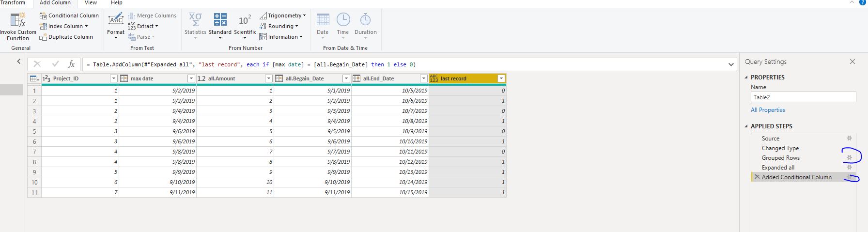Collapse the APPLIED STEPS section
Viewport: 868px width, 232px height.
pyautogui.click(x=746, y=126)
